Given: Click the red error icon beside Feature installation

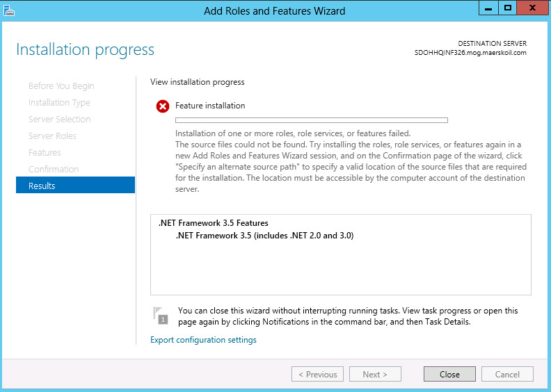Looking at the screenshot, I should point(163,106).
